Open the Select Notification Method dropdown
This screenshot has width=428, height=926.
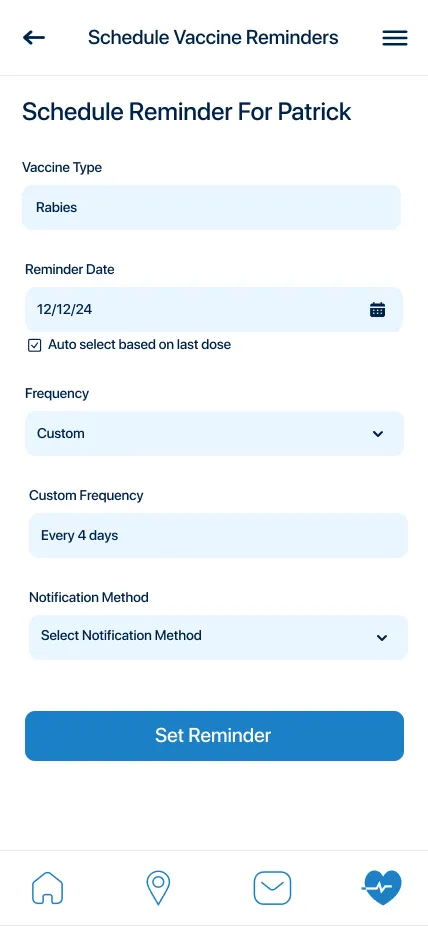218,637
